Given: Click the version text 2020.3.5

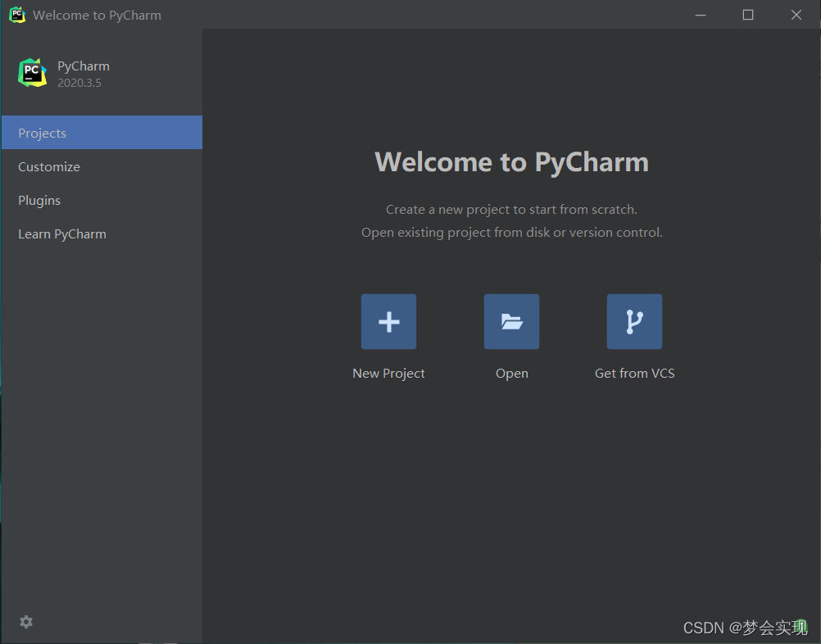Looking at the screenshot, I should click(x=79, y=83).
